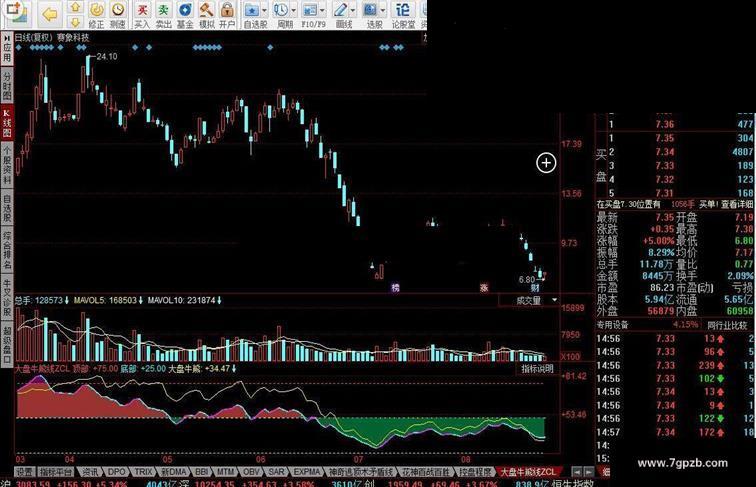
Task: Select the 资讯 bottom tab
Action: (x=90, y=472)
